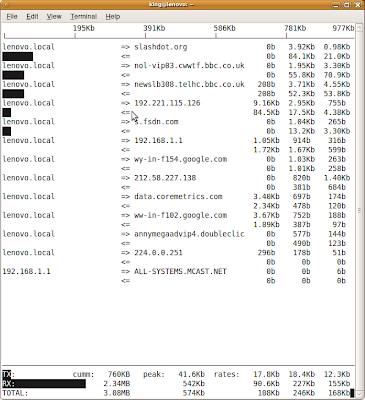The height and width of the screenshot is (400, 365).
Task: Click the TX label in summary
Action: (x=8, y=374)
